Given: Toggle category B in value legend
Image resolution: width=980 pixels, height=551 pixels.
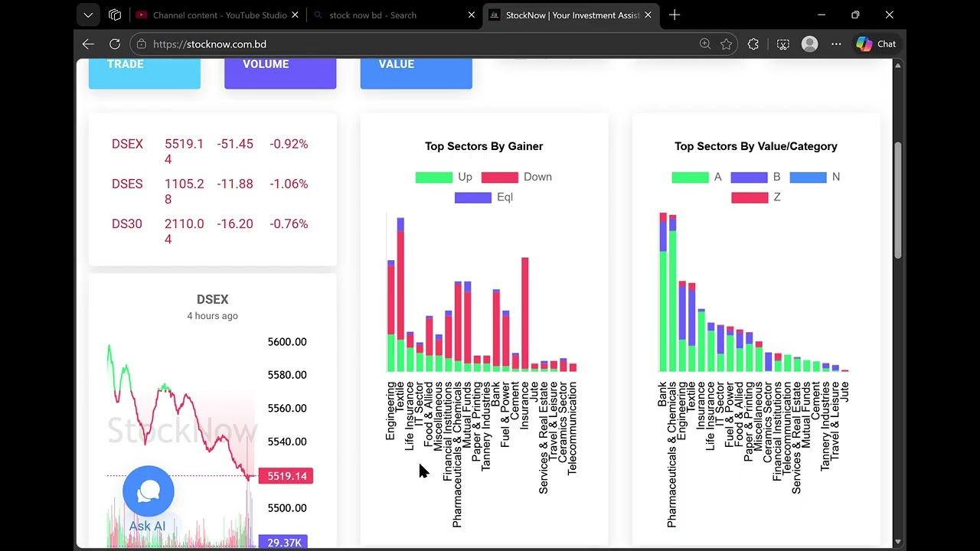Looking at the screenshot, I should click(x=756, y=177).
